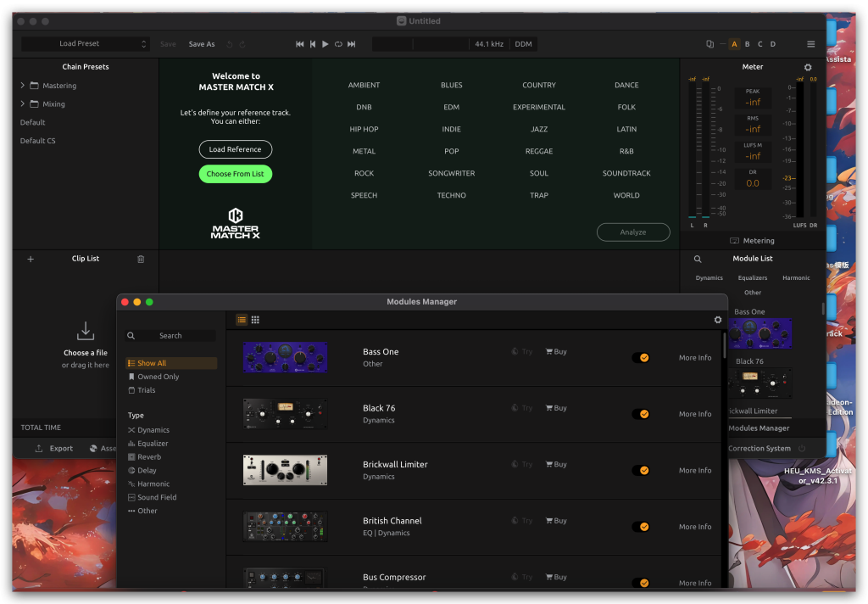Step back to the previous clip

(x=313, y=44)
